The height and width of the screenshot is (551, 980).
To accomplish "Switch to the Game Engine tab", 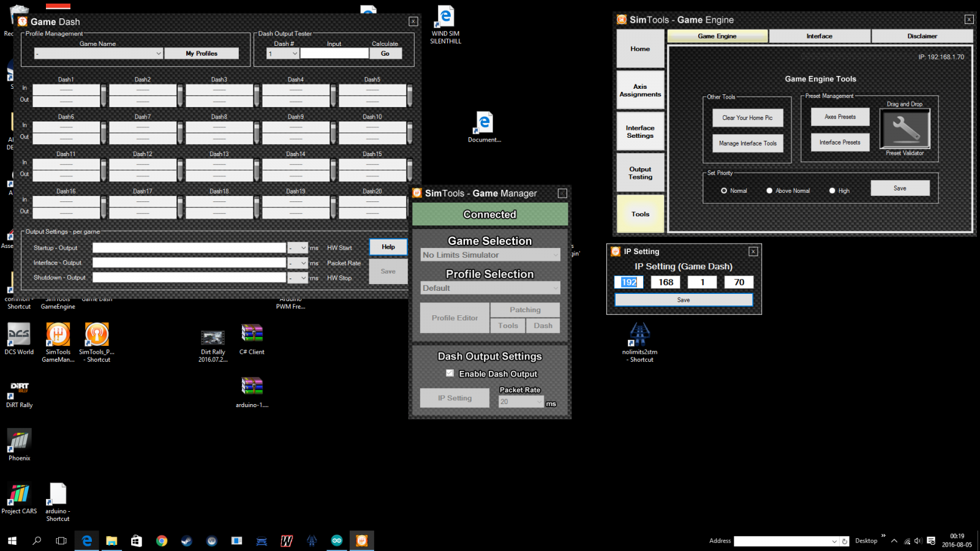I will coord(717,36).
